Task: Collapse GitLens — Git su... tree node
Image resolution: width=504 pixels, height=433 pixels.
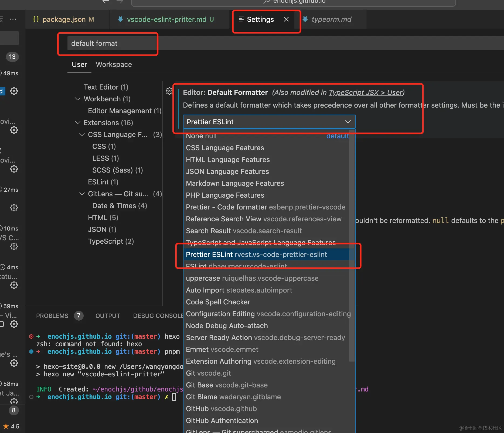Action: (82, 194)
